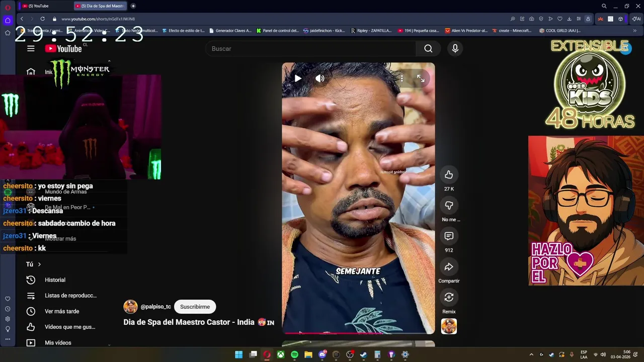Viewport: 644px width, 362px height.
Task: Open the heart icon in Opera's sidebar
Action: [x=8, y=299]
